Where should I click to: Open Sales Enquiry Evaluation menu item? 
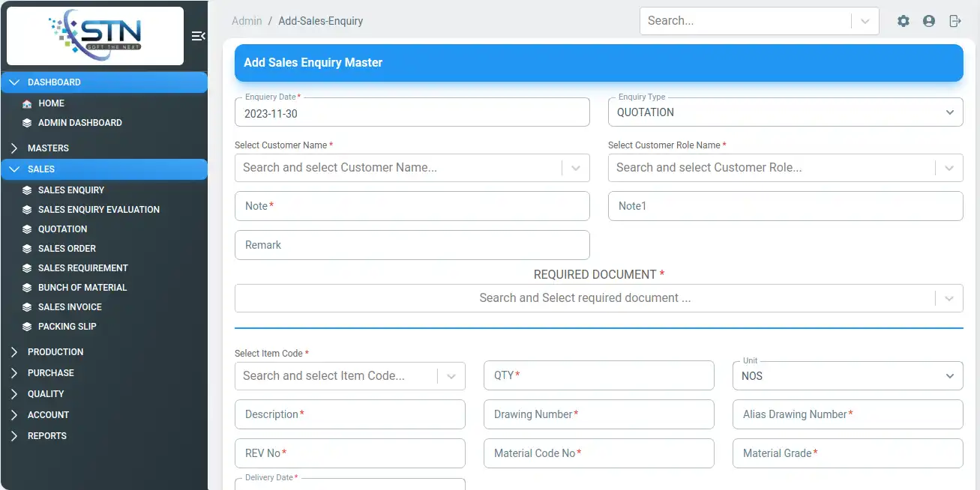(x=98, y=210)
